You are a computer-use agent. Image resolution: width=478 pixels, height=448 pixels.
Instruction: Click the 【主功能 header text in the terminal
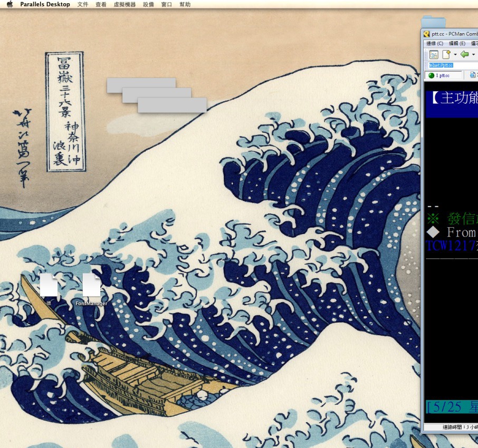pos(454,98)
